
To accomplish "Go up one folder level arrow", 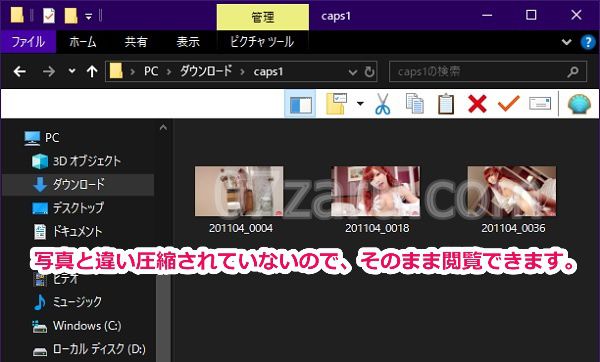I will click(92, 71).
